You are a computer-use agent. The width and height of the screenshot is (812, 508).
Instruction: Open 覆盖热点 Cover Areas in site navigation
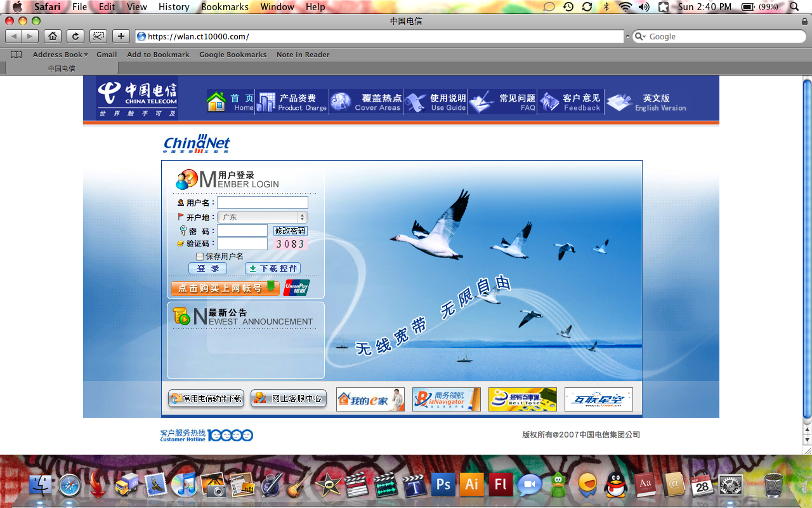click(x=367, y=102)
